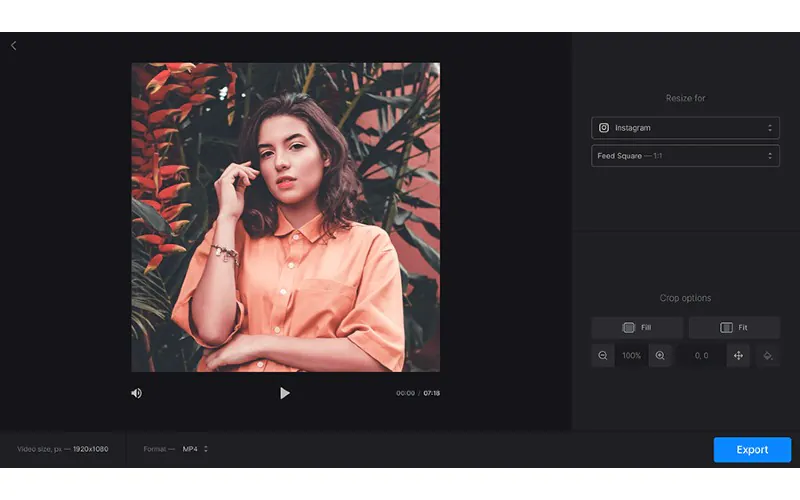
Task: Click the zoom out magnifier icon
Action: (603, 355)
